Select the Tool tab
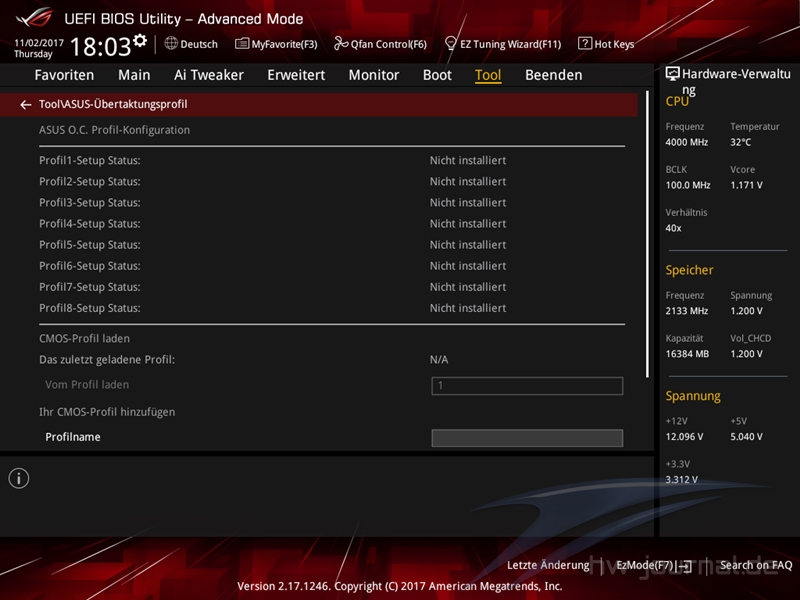Image resolution: width=800 pixels, height=600 pixels. [488, 75]
